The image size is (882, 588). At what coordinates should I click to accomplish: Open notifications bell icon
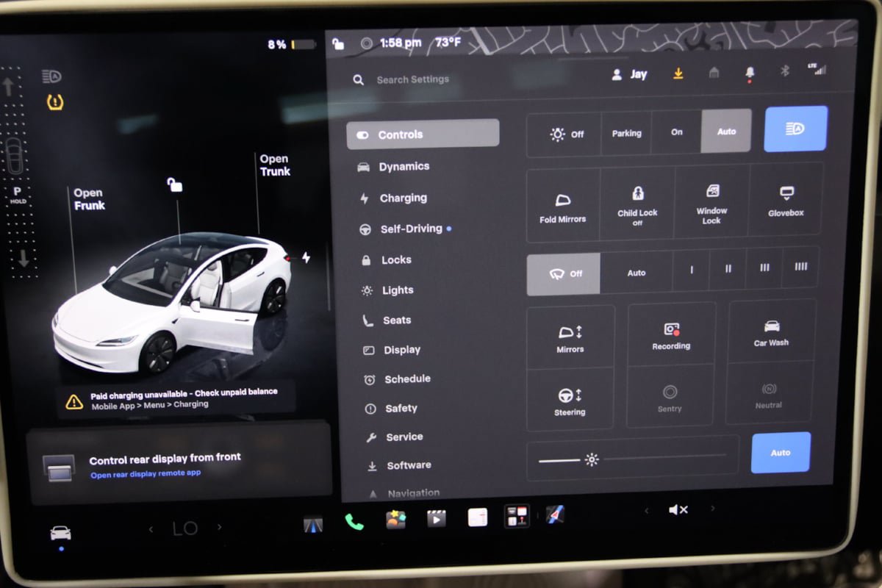tap(750, 72)
